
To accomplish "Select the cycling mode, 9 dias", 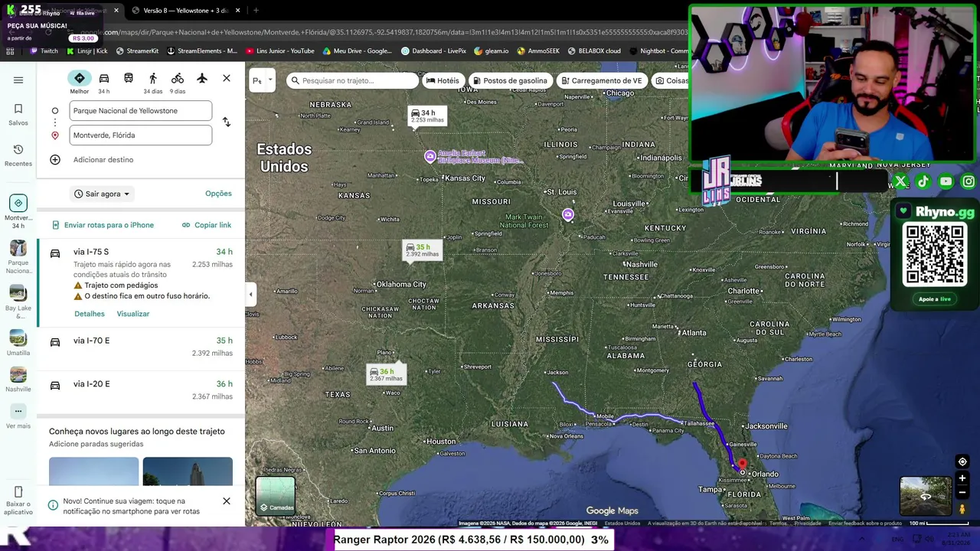I will [x=178, y=83].
